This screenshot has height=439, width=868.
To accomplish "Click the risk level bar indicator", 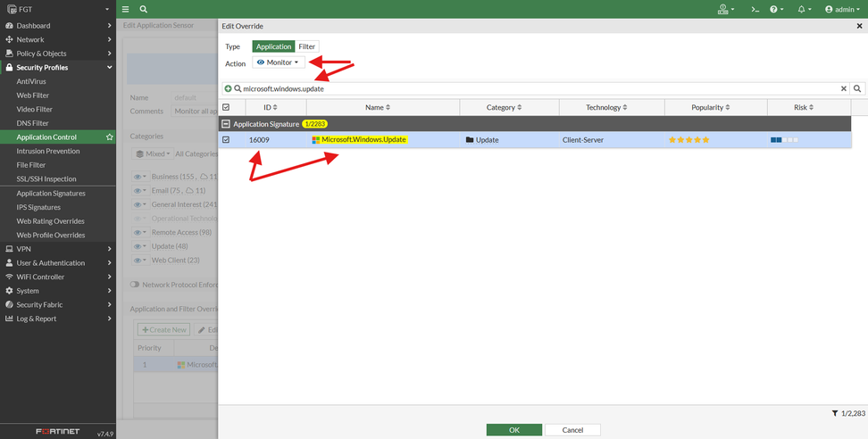I will click(x=784, y=140).
